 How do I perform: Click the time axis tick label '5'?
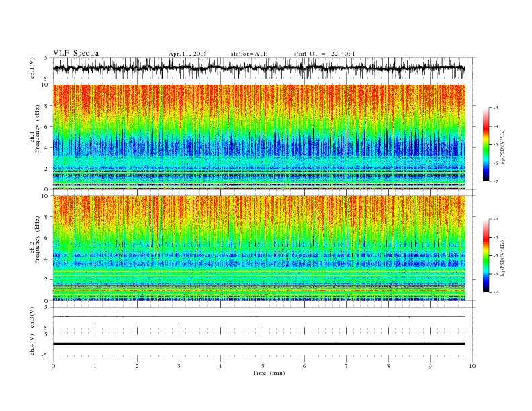click(x=263, y=366)
